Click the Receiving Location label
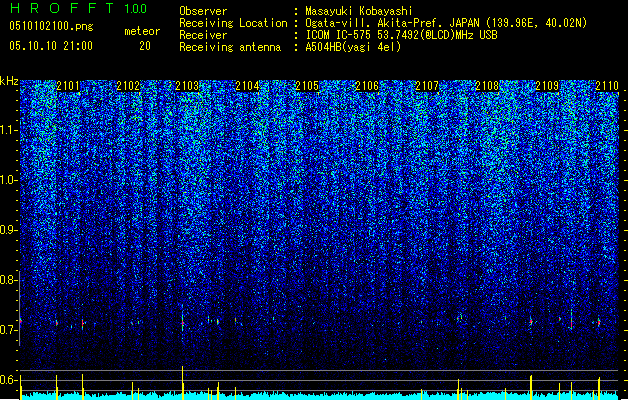The image size is (629, 400). 233,23
